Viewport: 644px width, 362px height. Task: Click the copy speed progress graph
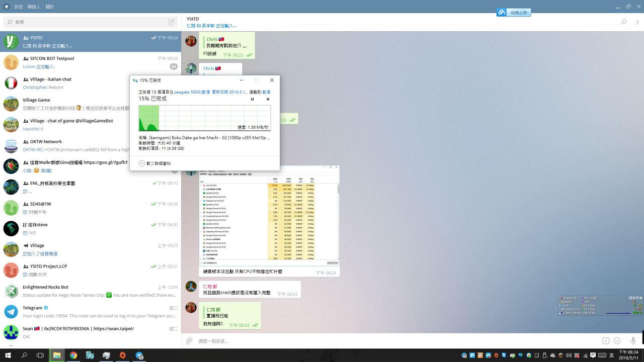205,118
